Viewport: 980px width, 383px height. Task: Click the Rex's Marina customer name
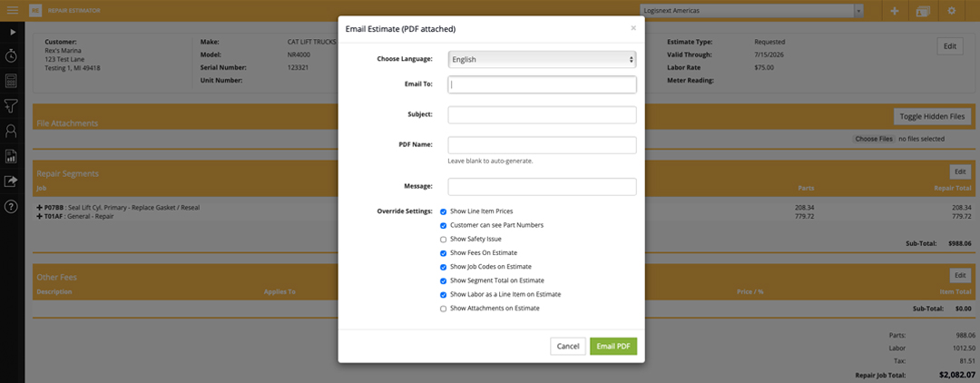[x=64, y=51]
